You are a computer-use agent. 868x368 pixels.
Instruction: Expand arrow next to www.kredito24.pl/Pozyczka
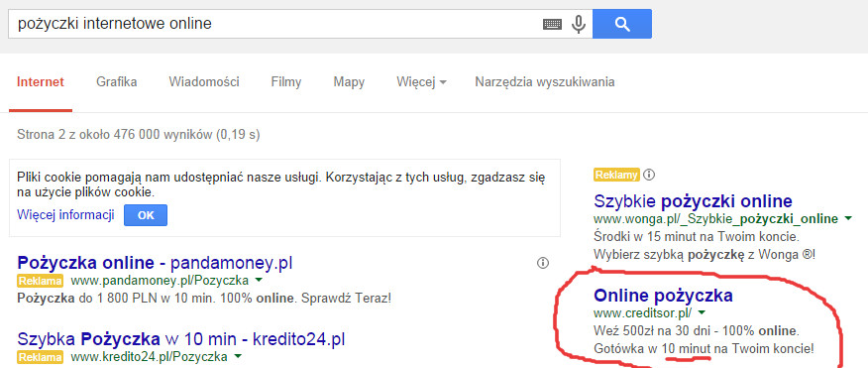[238, 356]
